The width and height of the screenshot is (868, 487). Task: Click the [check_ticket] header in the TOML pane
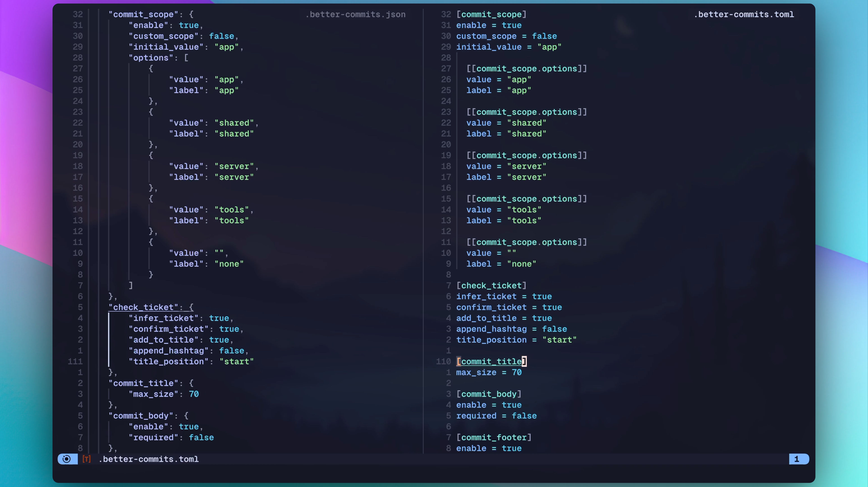tap(491, 286)
